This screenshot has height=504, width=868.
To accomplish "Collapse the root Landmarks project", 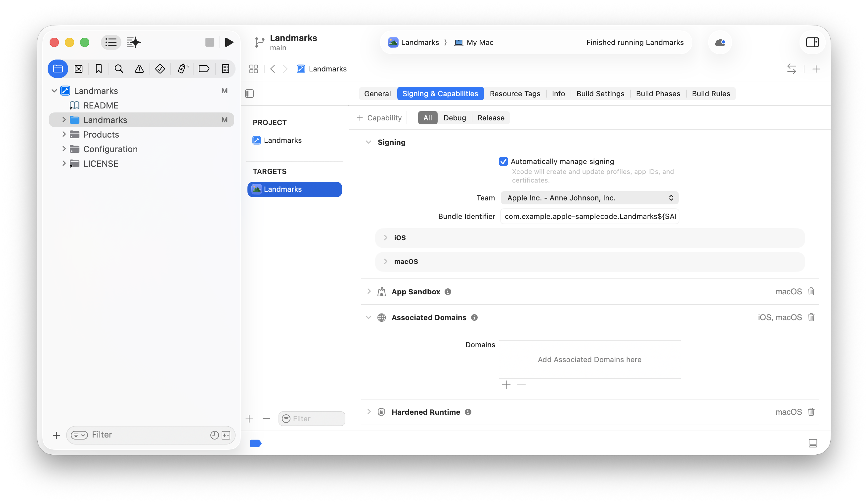I will click(54, 91).
